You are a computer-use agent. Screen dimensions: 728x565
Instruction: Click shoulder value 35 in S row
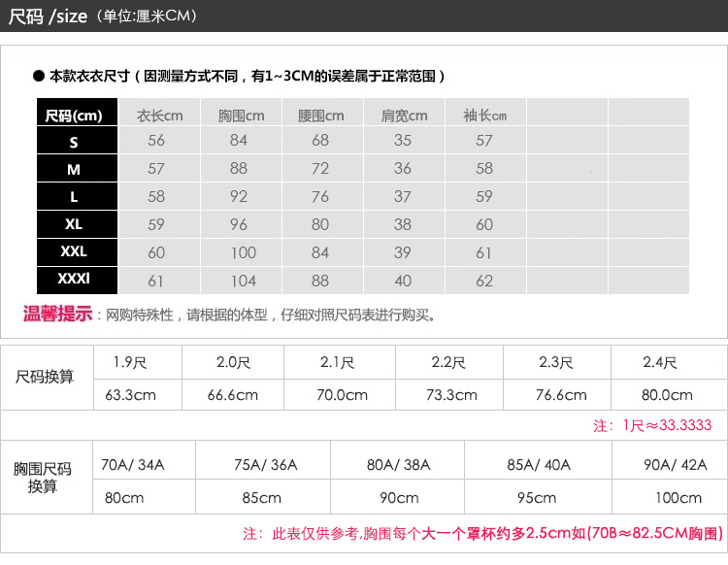pos(403,140)
